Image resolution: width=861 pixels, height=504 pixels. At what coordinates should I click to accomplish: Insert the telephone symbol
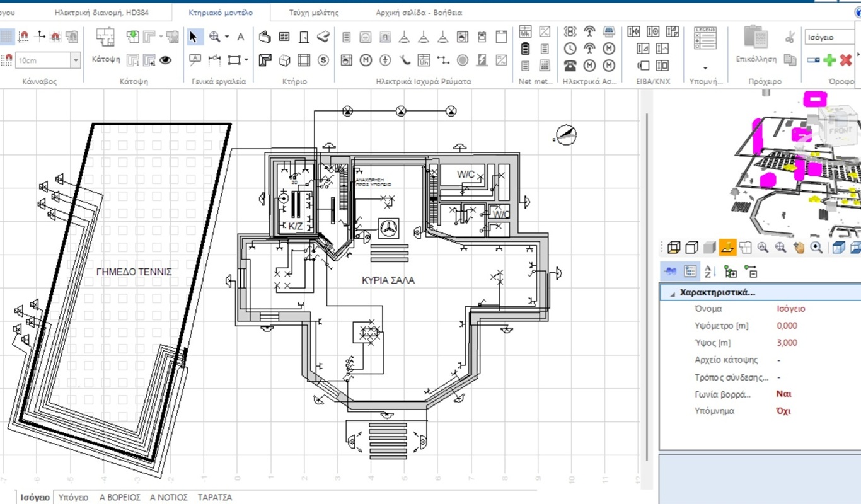[x=570, y=66]
